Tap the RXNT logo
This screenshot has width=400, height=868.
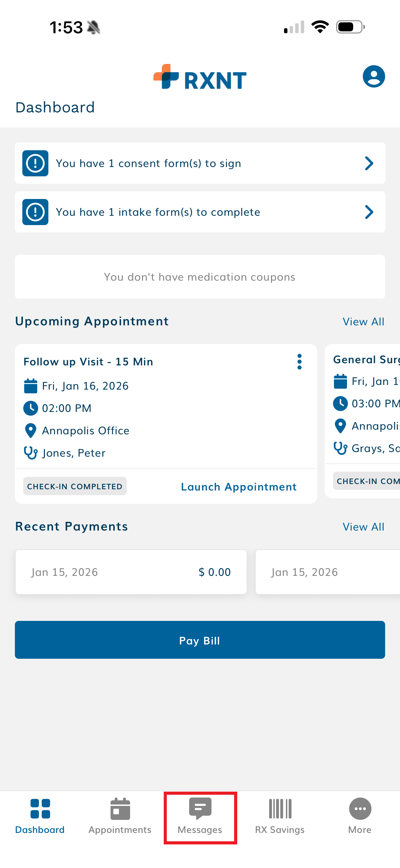click(x=200, y=77)
